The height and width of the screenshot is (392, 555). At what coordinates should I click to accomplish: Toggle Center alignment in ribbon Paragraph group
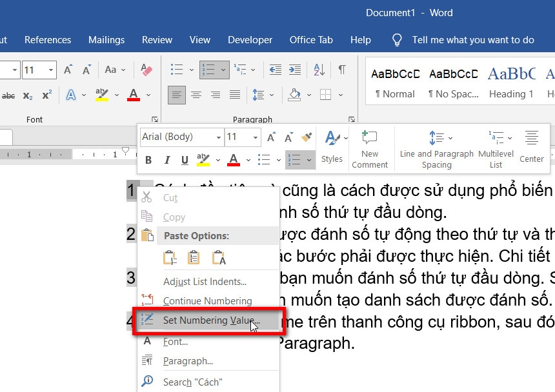(x=196, y=95)
